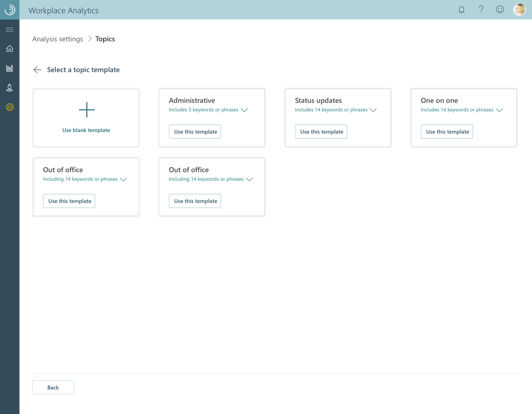Open the navigation hamburger menu
This screenshot has height=414, width=532.
(10, 29)
